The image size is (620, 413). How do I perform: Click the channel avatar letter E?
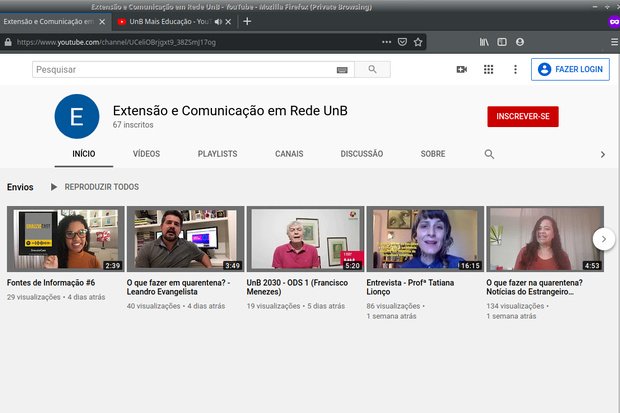click(77, 116)
